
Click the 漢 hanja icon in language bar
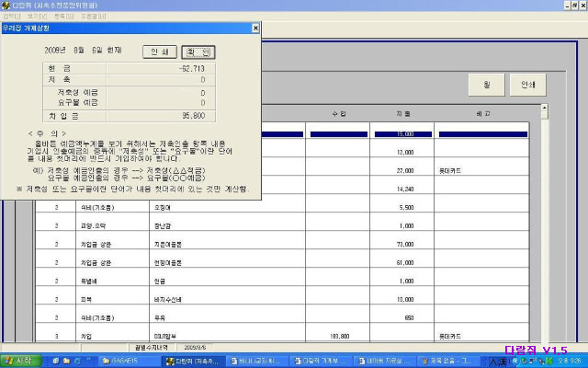[503, 362]
